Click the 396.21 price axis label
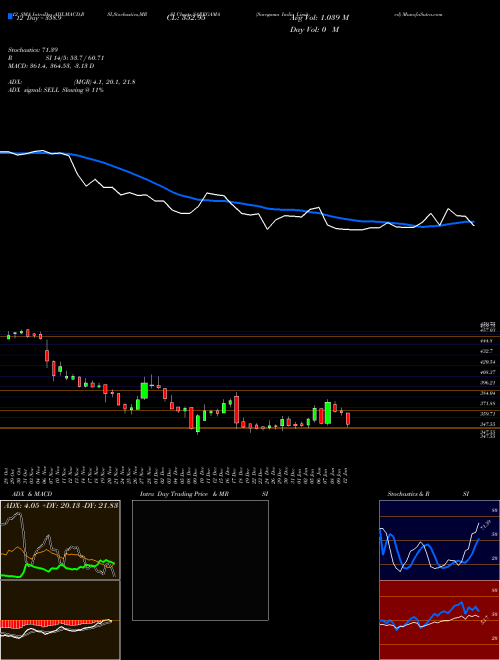The image size is (500, 660). coord(488,383)
